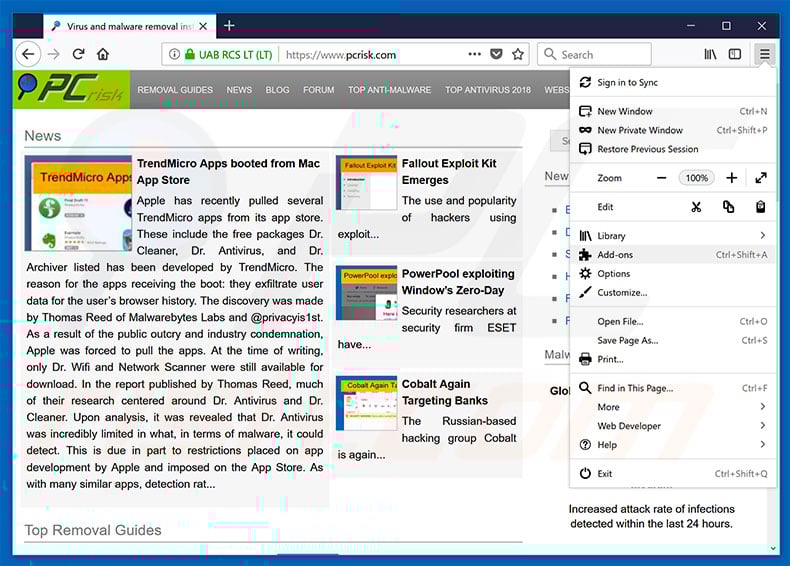Save page to Pocket icon
790x566 pixels.
[496, 54]
